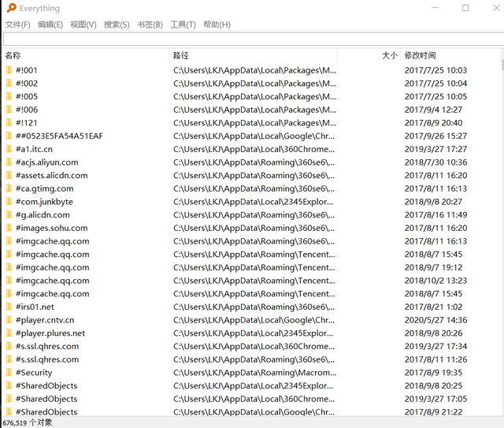Select the #a1.itc.cn entry
This screenshot has width=504, height=428.
point(34,149)
